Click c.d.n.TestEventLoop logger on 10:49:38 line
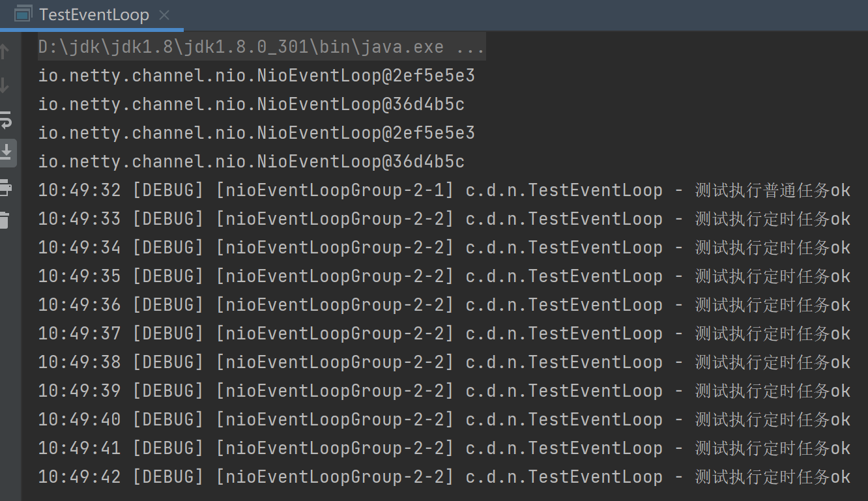The image size is (868, 501). 564,363
